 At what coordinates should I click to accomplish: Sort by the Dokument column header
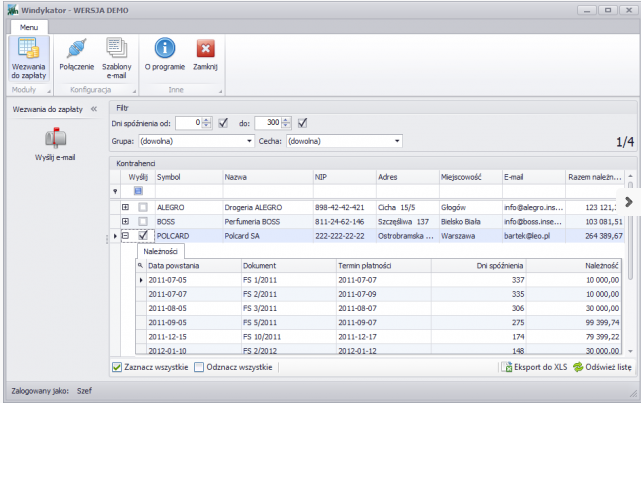pos(289,266)
